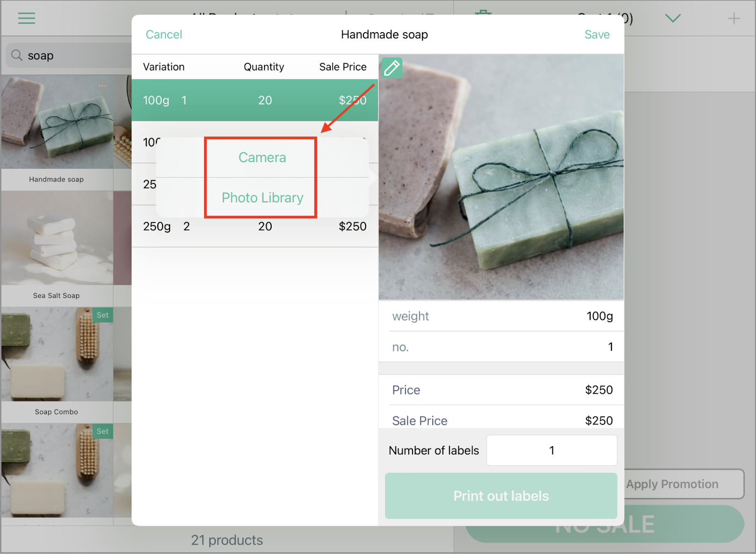Select the 100g 1 variation row

(x=255, y=100)
